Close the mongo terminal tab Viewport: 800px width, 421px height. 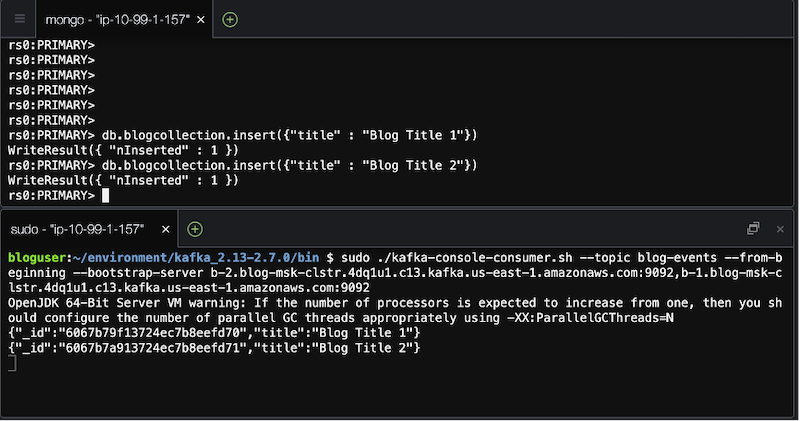(x=201, y=19)
